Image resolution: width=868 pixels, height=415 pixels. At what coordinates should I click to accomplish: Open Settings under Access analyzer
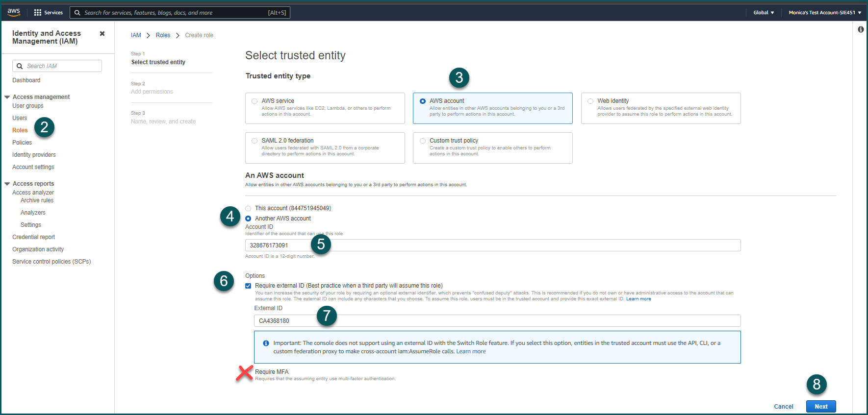coord(31,225)
